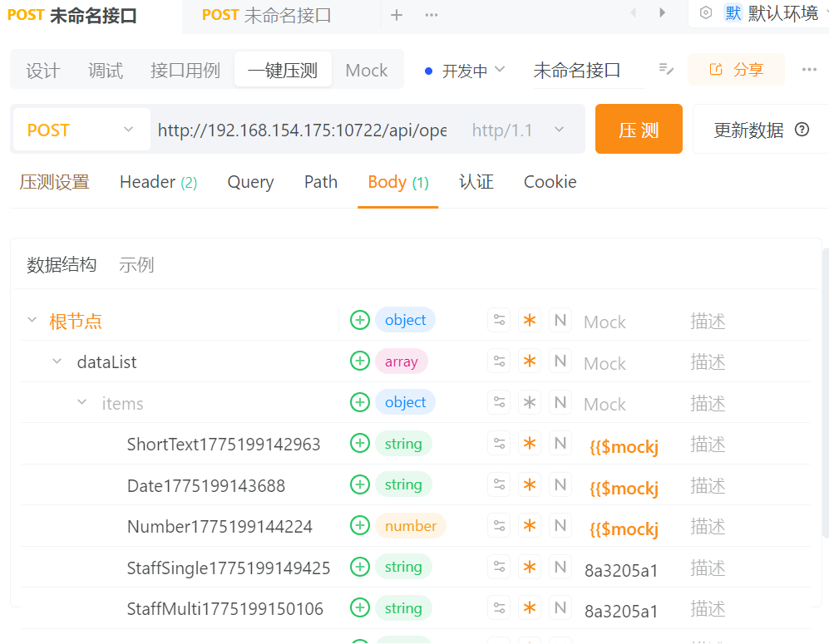Screen dimensions: 829x644
Task: Click the plus icon on the 根节点 row
Action: click(360, 319)
